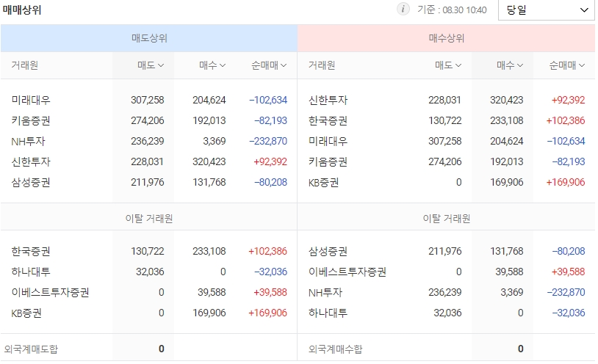Select KB증권 in the 매수상위 list

point(323,182)
